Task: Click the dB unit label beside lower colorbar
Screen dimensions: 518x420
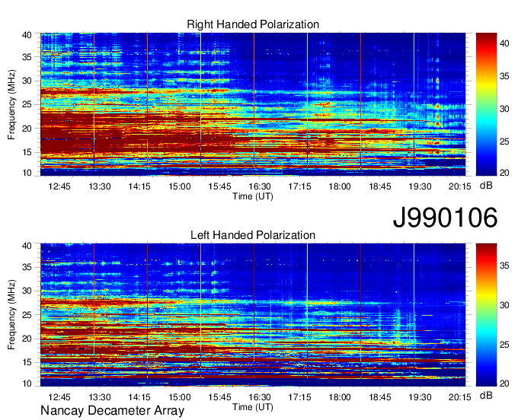Action: [x=486, y=396]
